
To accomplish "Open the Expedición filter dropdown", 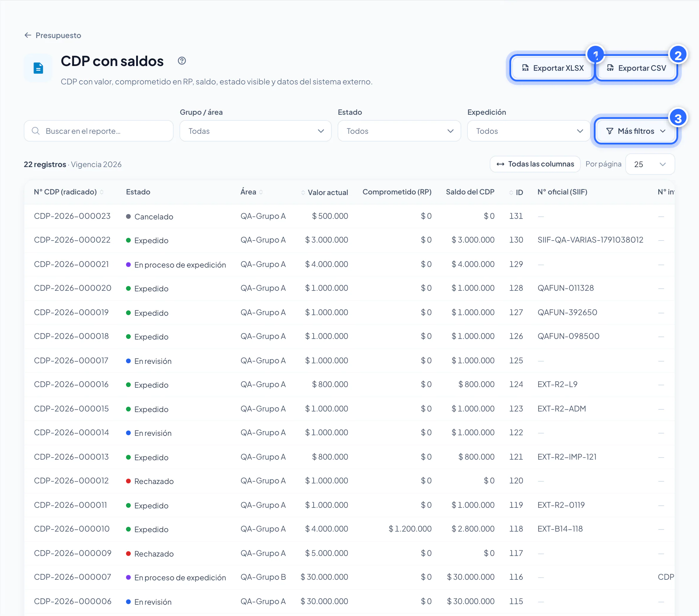I will click(x=528, y=131).
